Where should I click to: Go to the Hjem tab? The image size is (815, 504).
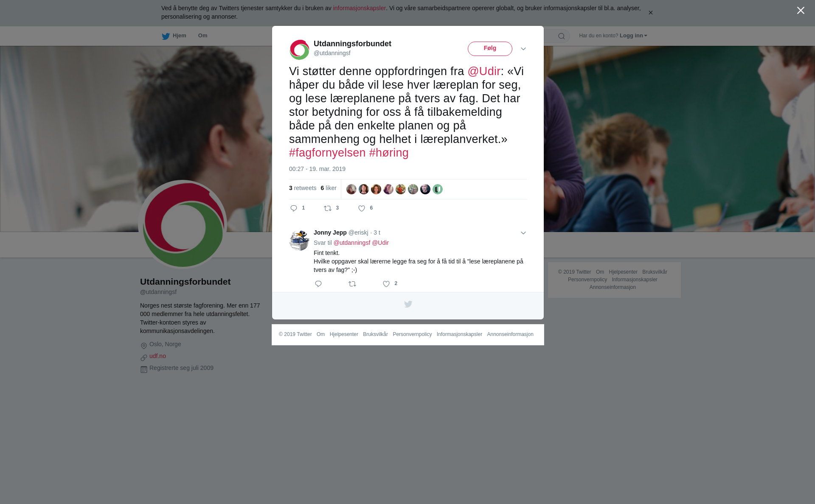[x=174, y=36]
